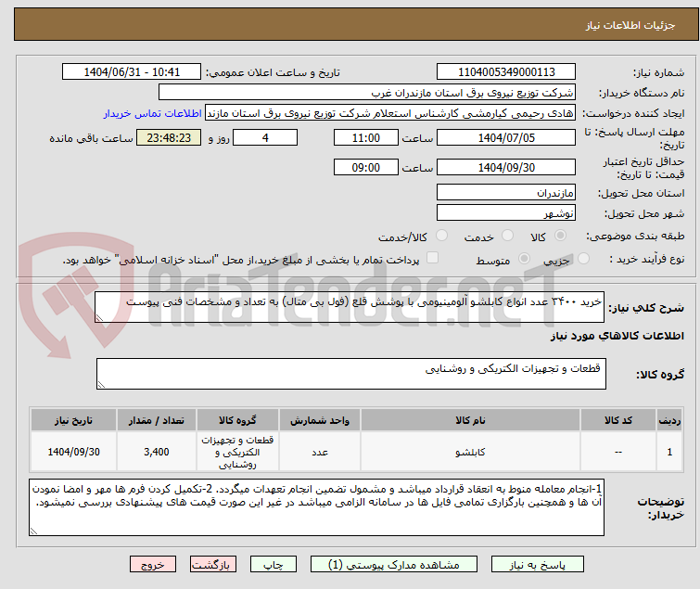700x589 pixels.
Task: Click the need number field 1104005349000113
Action: 506,72
